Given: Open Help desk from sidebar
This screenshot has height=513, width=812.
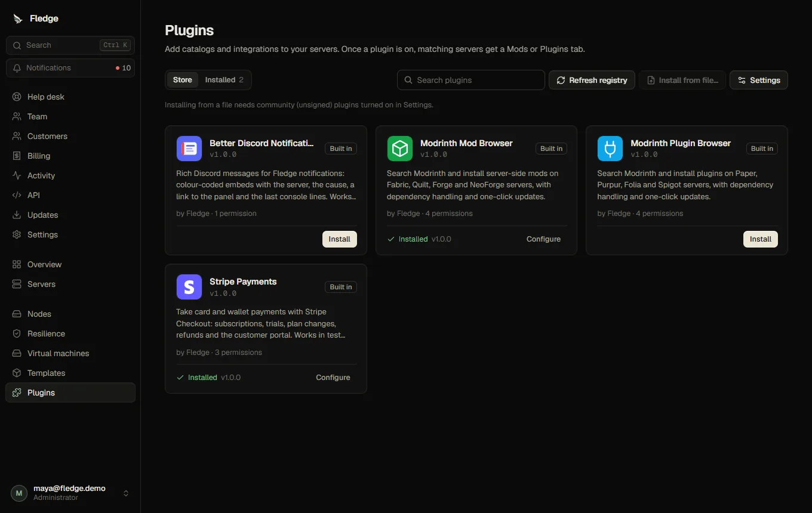Looking at the screenshot, I should 70,97.
